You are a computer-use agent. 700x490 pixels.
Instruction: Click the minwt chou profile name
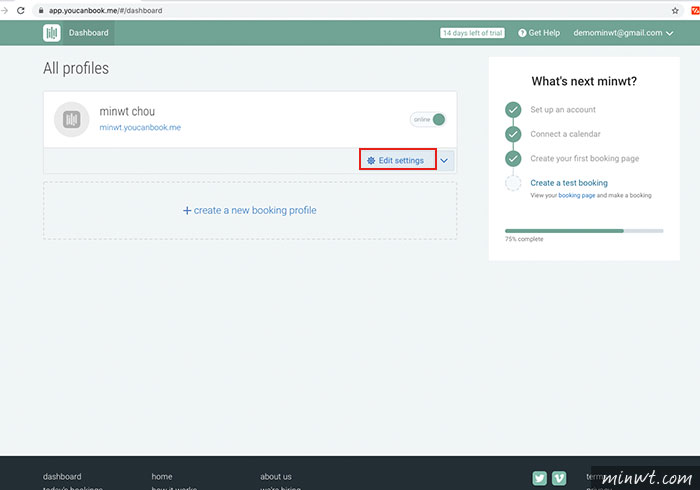(x=127, y=111)
